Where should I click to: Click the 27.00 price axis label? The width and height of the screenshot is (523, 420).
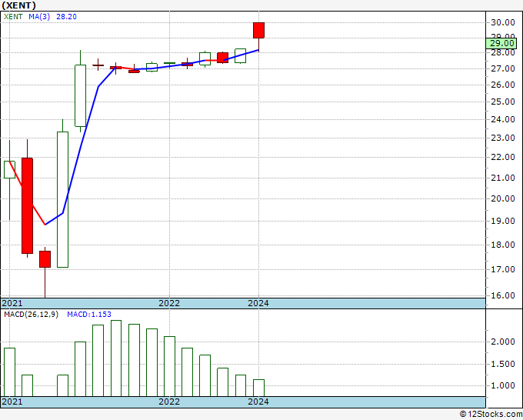pyautogui.click(x=503, y=68)
